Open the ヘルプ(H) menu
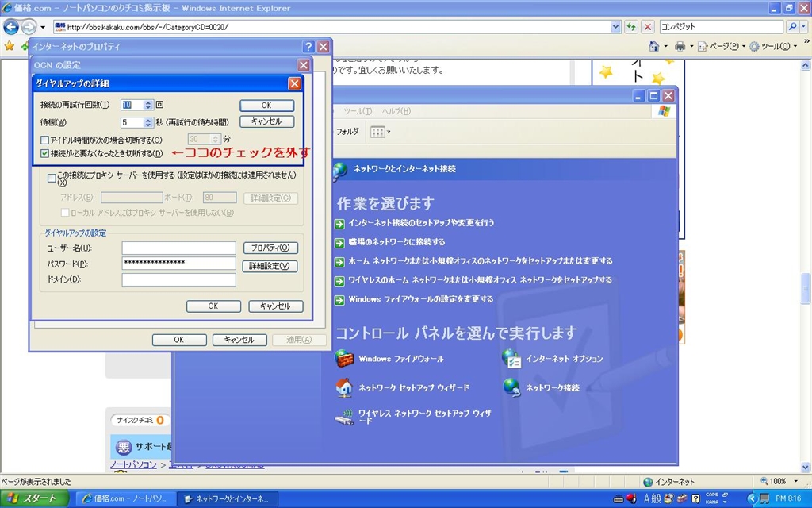 coord(396,111)
